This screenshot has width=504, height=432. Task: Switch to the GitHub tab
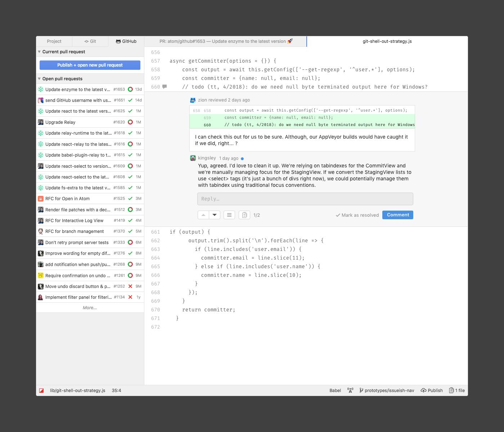126,41
